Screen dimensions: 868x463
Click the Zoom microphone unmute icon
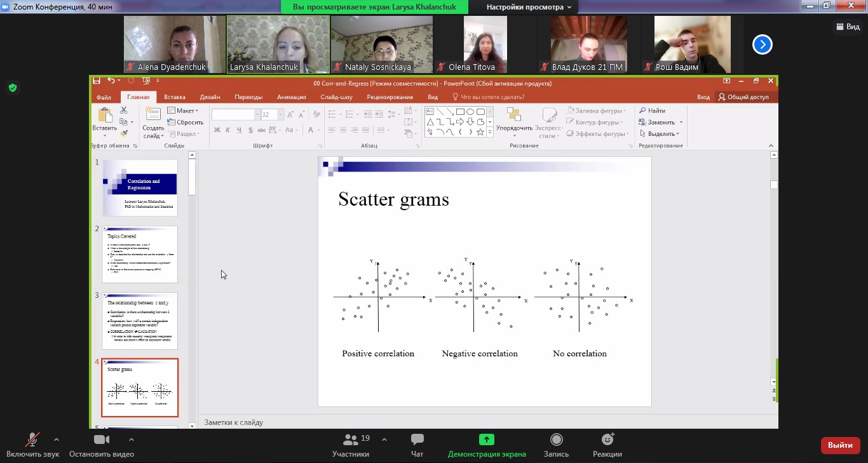coord(32,440)
